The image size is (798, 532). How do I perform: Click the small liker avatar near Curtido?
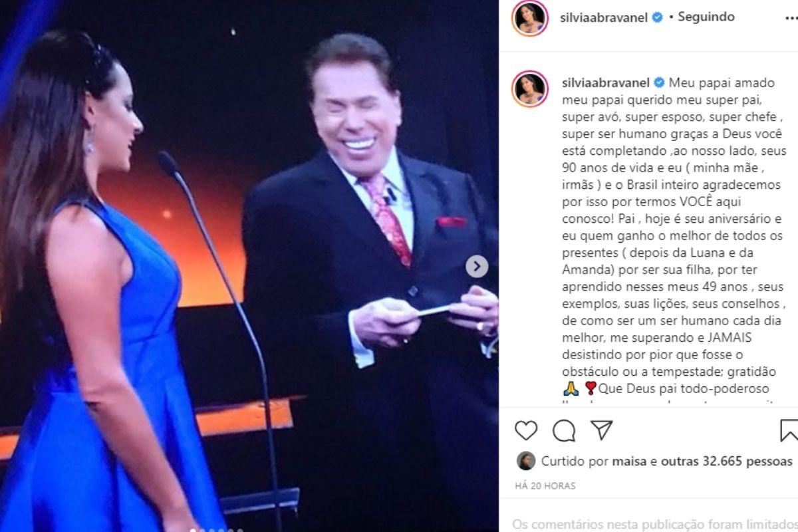[x=525, y=461]
